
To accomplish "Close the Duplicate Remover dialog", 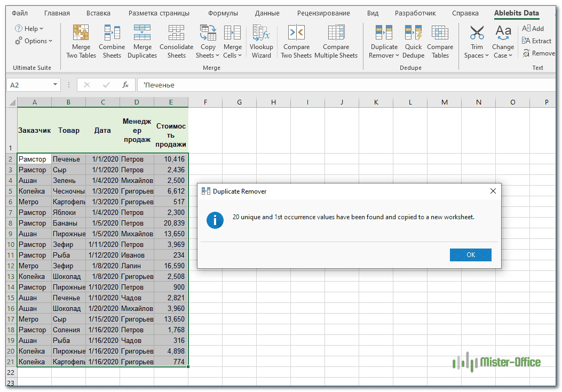I will [493, 191].
